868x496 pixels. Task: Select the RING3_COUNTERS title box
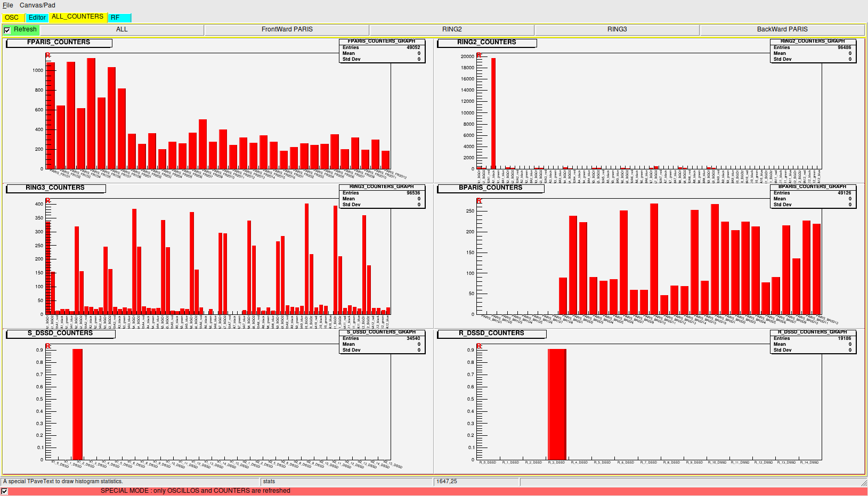pyautogui.click(x=55, y=188)
